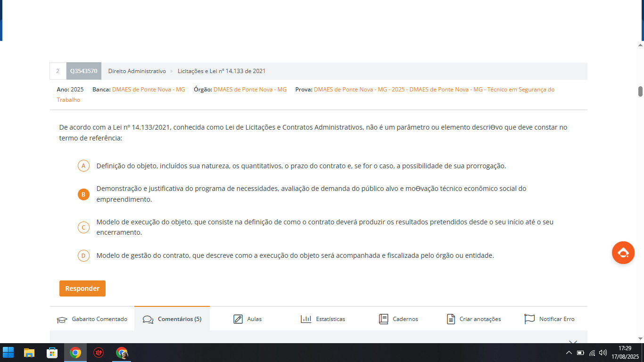Click the Notificar Erro flag icon

529,319
